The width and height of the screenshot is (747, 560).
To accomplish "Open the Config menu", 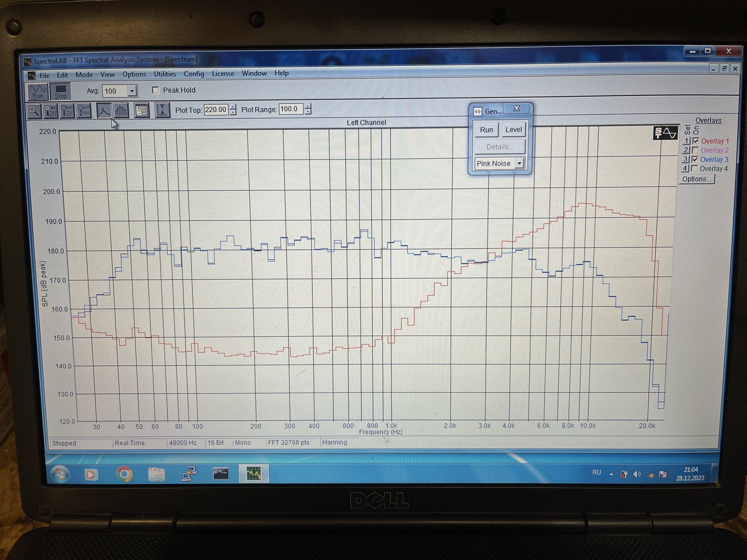I will [x=193, y=74].
